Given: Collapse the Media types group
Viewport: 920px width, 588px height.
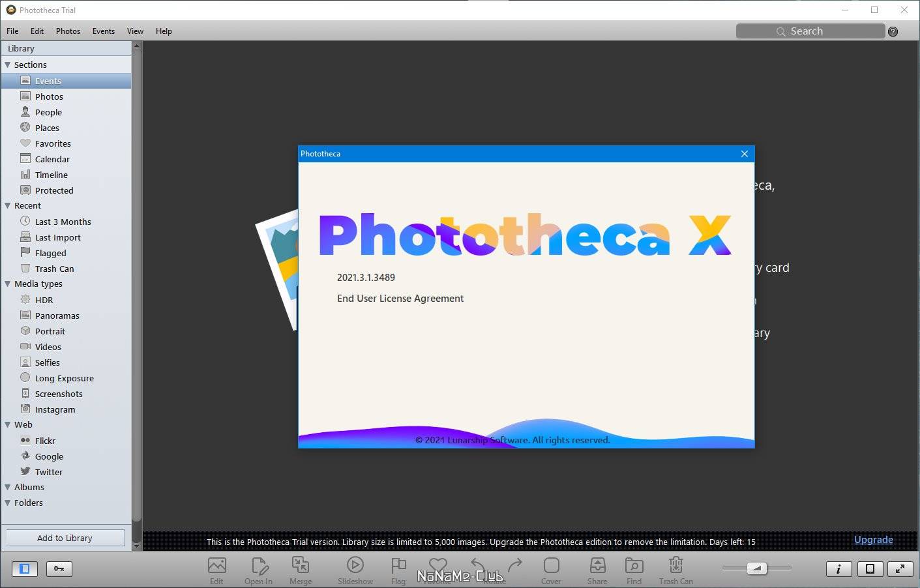Looking at the screenshot, I should [8, 284].
